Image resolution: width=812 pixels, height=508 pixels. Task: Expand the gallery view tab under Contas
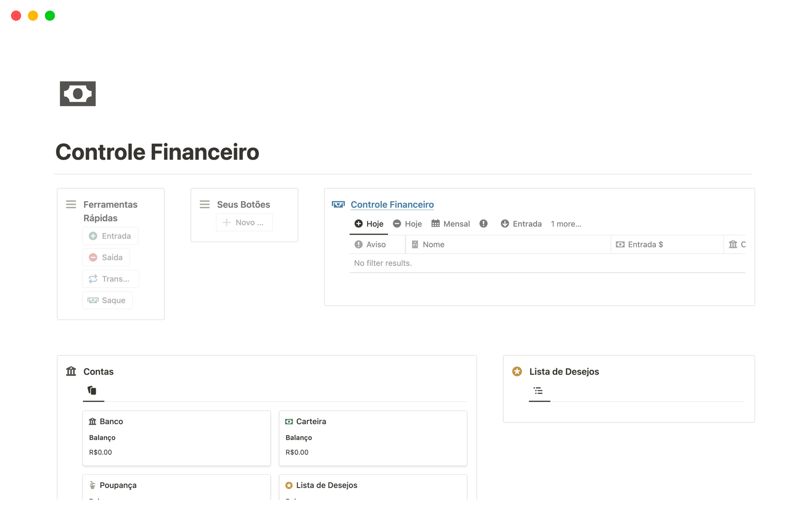coord(93,390)
